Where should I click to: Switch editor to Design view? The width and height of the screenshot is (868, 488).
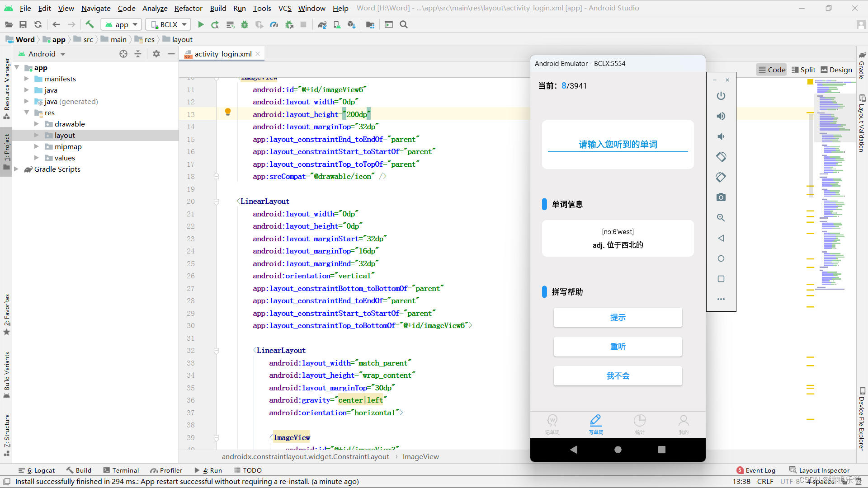836,70
